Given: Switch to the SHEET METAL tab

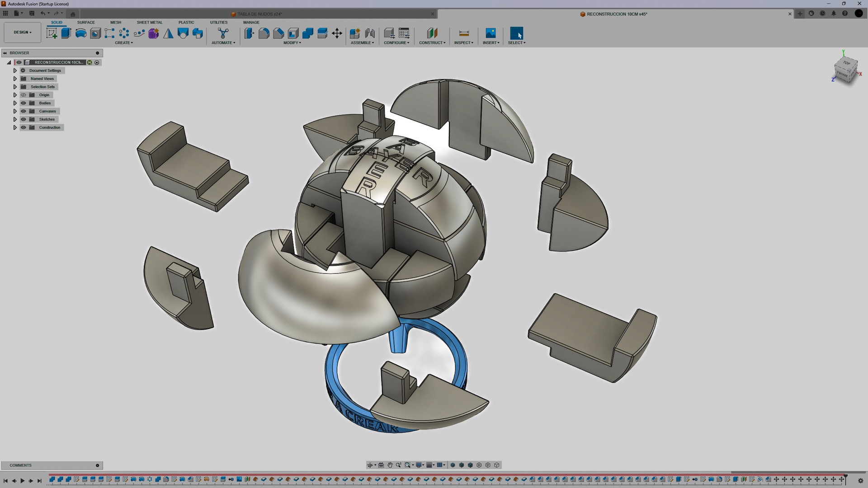Looking at the screenshot, I should [149, 22].
